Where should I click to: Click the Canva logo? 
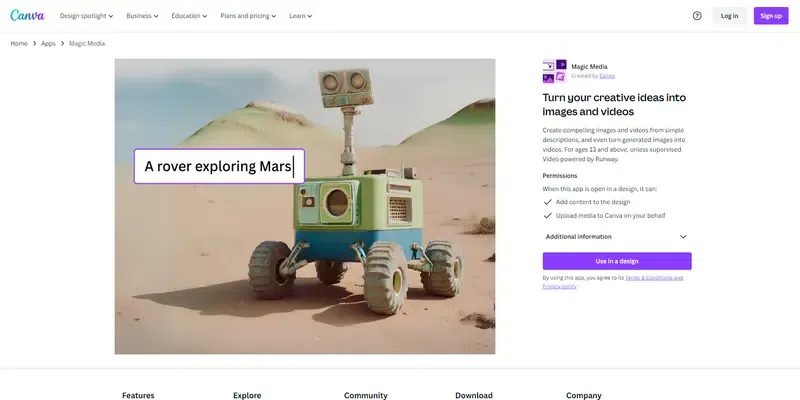click(x=27, y=15)
